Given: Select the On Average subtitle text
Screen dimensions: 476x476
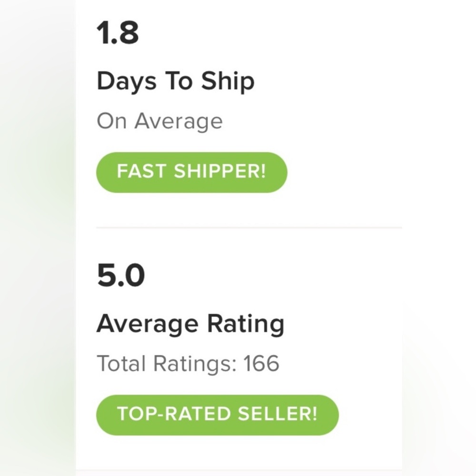Looking at the screenshot, I should 160,120.
